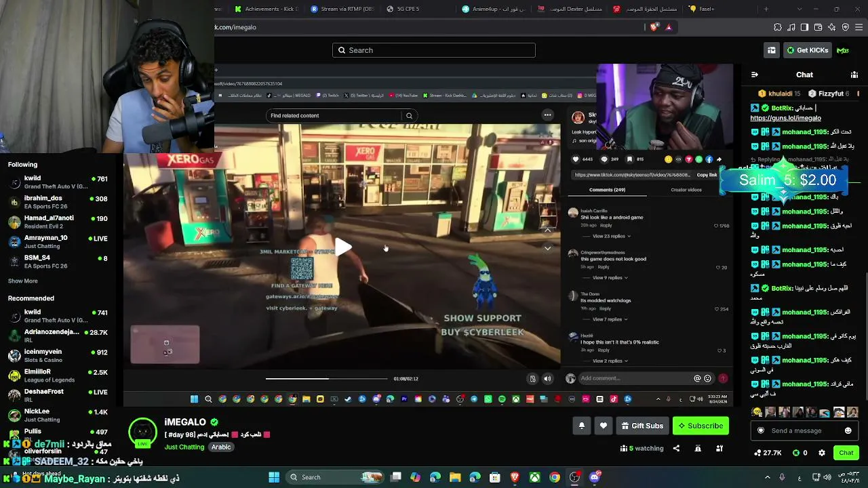Viewport: 868px width, 488px height.
Task: Switch to Anime4up tab
Action: [x=494, y=9]
